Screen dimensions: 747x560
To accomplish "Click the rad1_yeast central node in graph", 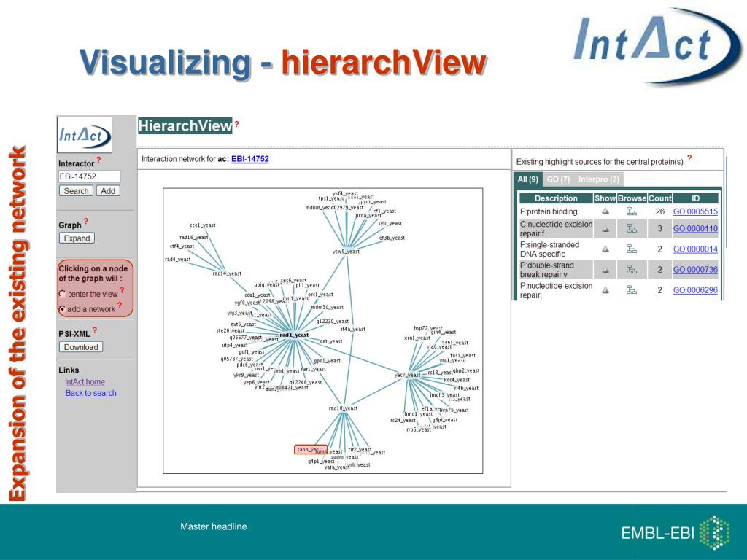I will coord(294,335).
